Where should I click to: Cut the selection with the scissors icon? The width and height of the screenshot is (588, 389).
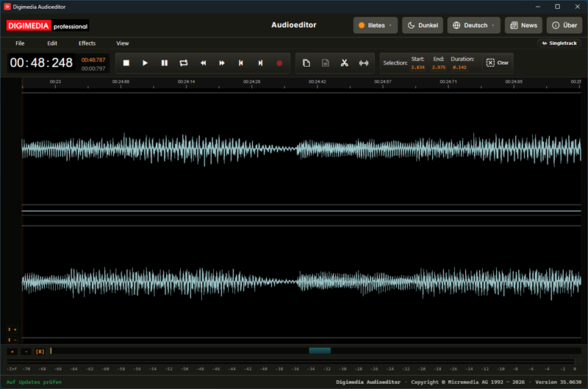click(344, 63)
